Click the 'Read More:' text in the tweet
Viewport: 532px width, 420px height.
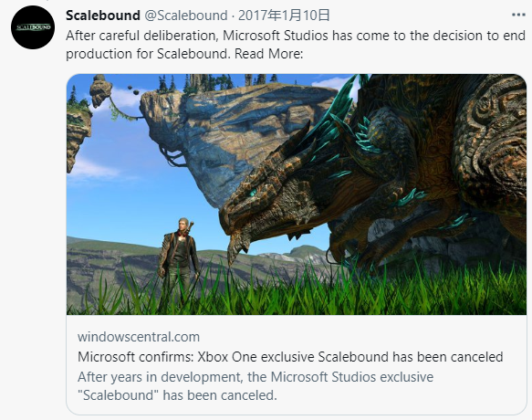point(268,54)
